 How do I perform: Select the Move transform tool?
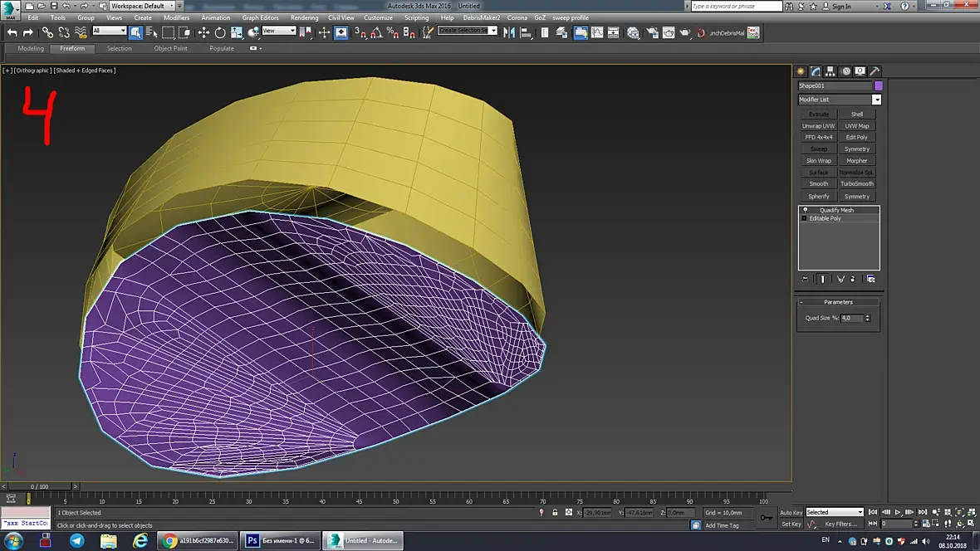pos(203,32)
